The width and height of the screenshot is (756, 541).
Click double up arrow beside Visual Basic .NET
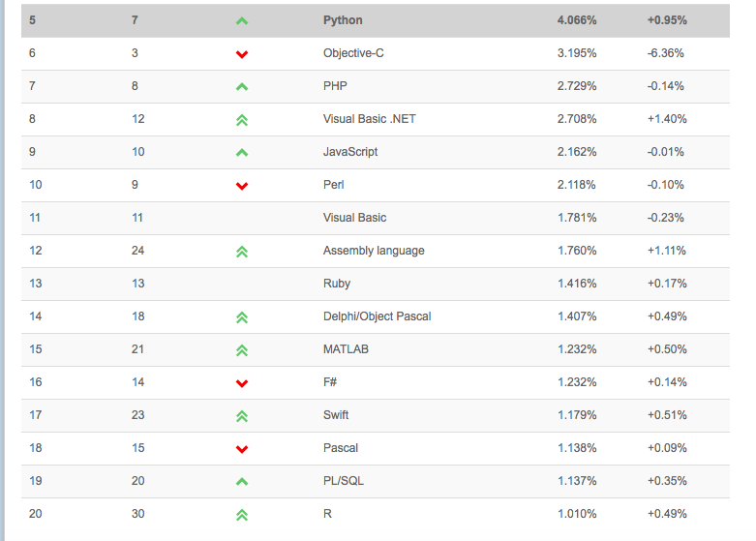tap(242, 120)
